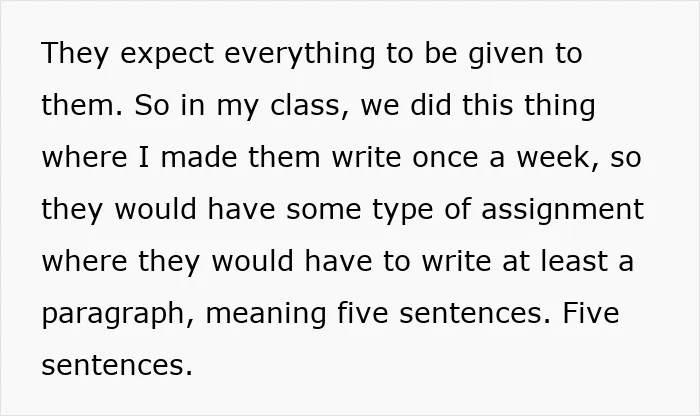The width and height of the screenshot is (700, 416).
Task: Click the word "assignment"
Action: (x=562, y=209)
